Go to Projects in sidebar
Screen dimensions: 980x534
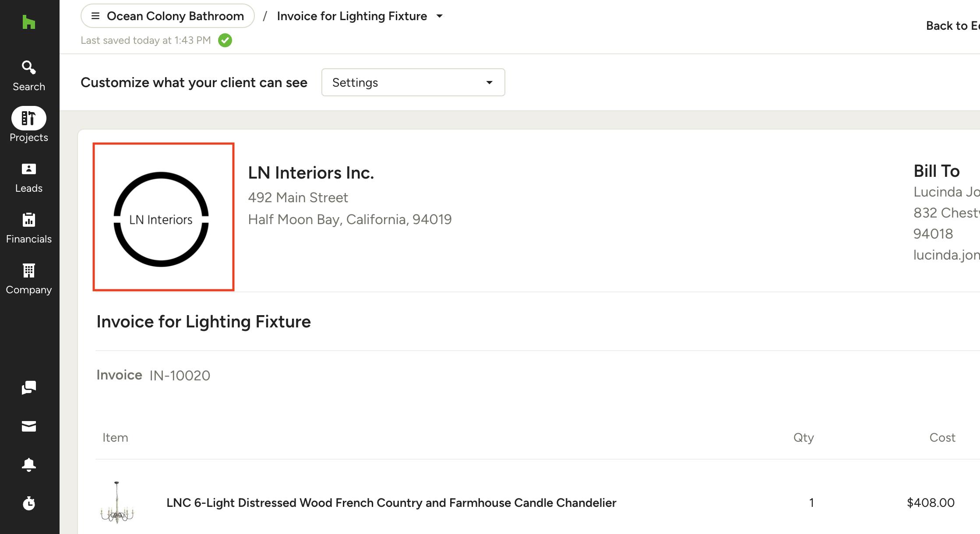coord(29,125)
